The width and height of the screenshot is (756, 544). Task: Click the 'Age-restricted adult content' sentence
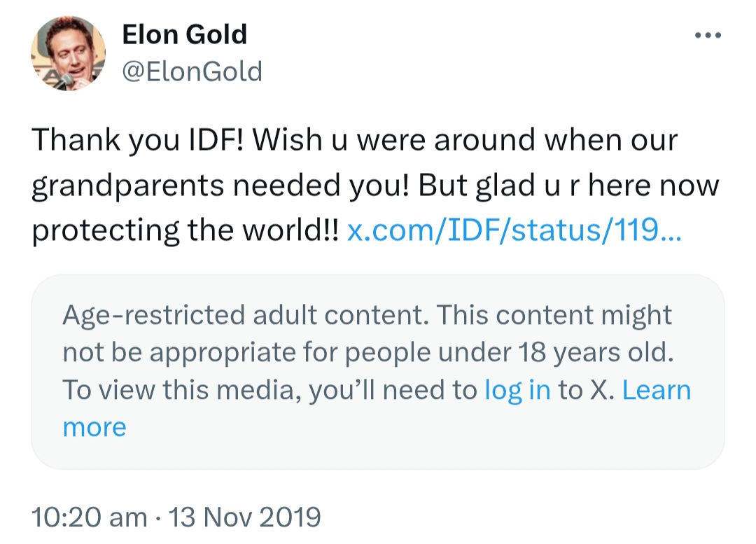(x=246, y=315)
